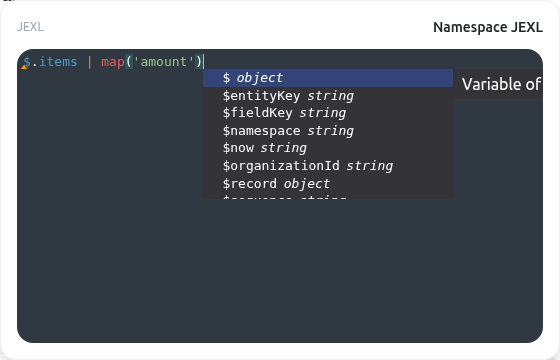Choose the $now string suggestion

328,148
